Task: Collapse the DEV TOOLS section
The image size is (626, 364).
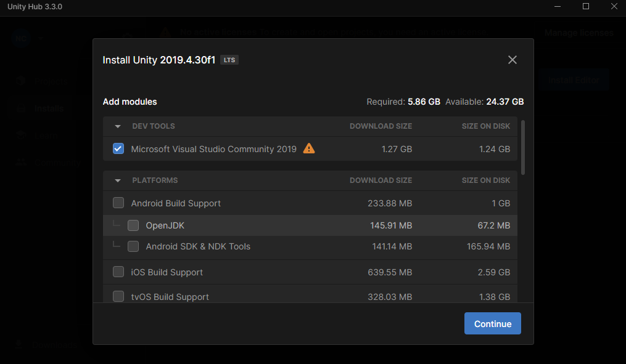Action: (117, 126)
